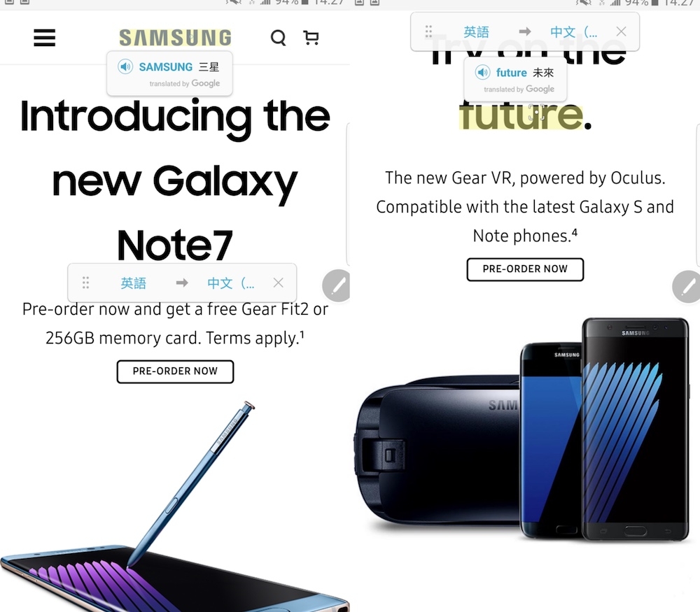Click PRE-ORDER NOW under Galaxy Note7
The image size is (700, 612).
click(x=175, y=371)
